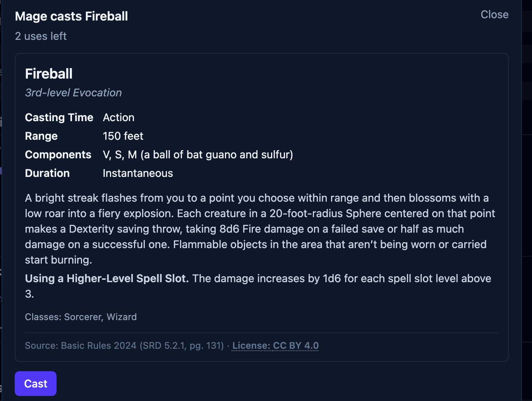Viewport: 532px width, 401px height.
Task: Open the License: CC BY 4.0 link
Action: click(x=275, y=346)
